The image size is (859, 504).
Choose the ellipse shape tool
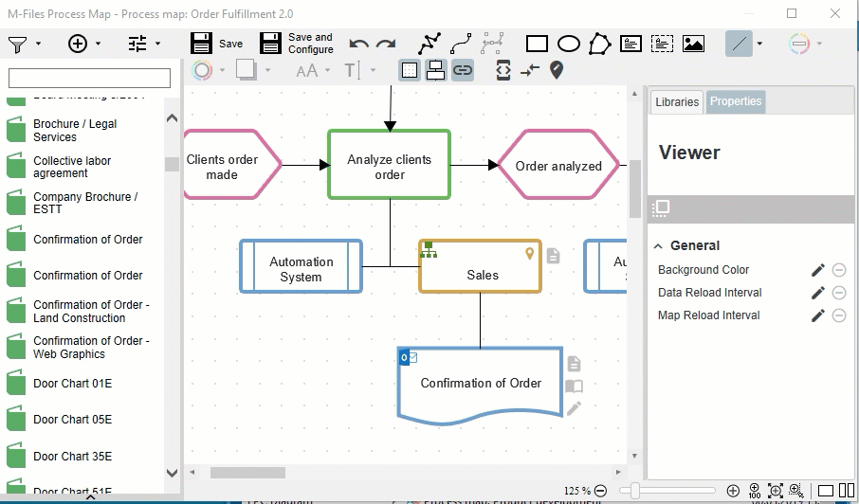click(569, 44)
